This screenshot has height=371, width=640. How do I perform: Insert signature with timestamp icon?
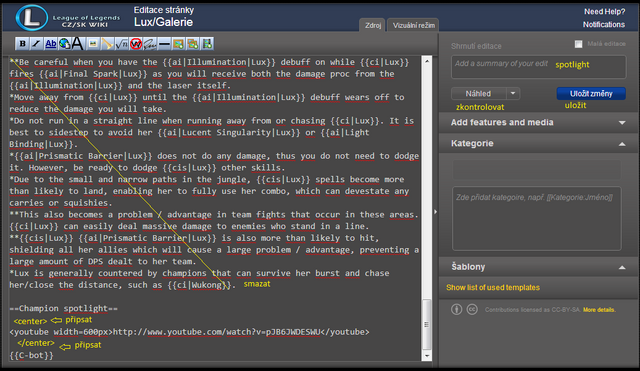tap(150, 44)
